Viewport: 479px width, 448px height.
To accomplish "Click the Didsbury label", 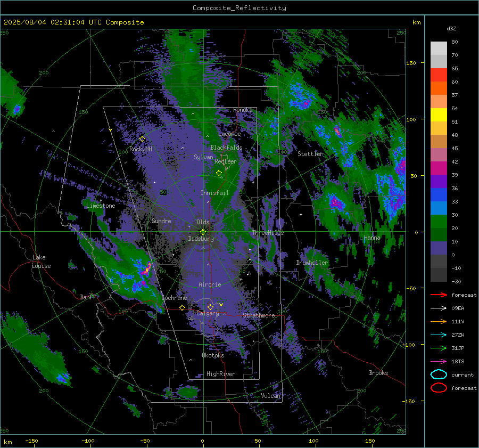I will [x=201, y=239].
